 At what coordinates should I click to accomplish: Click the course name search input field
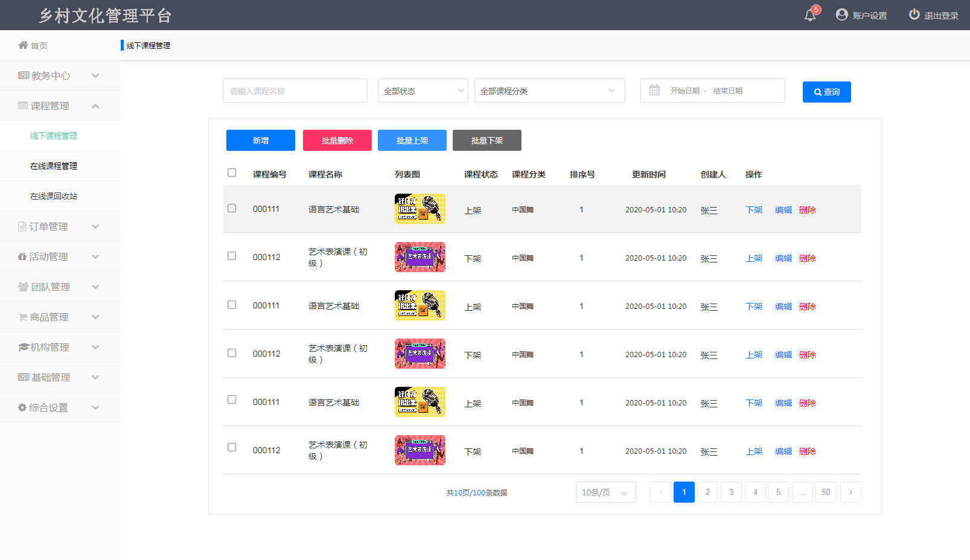[295, 91]
